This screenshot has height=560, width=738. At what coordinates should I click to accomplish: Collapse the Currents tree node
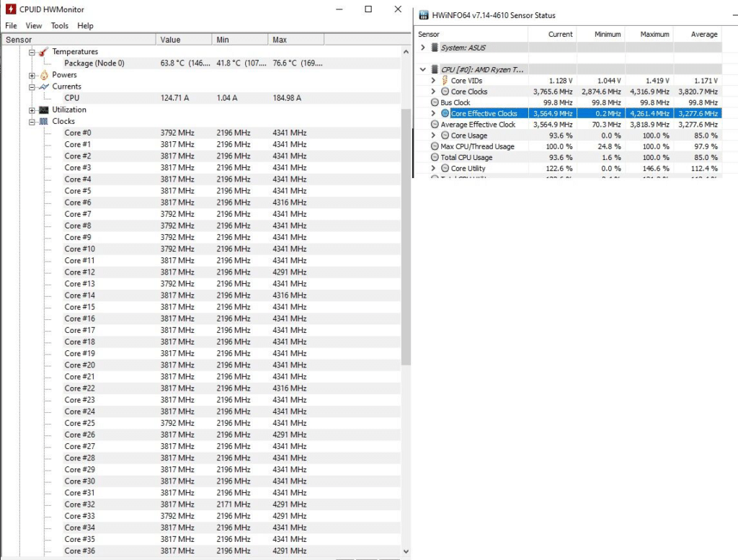coord(32,87)
